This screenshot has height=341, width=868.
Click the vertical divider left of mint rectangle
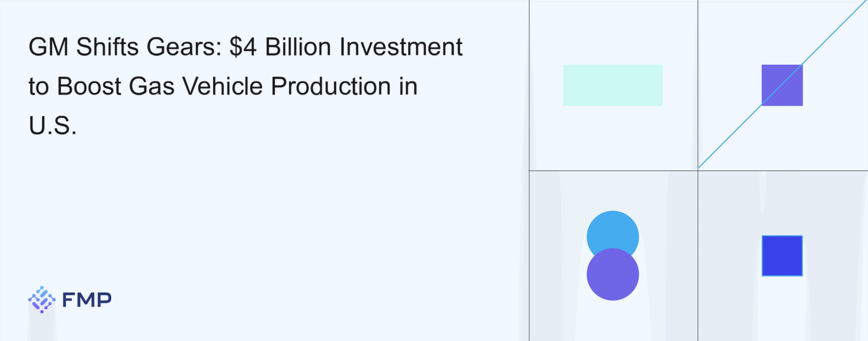[529, 85]
